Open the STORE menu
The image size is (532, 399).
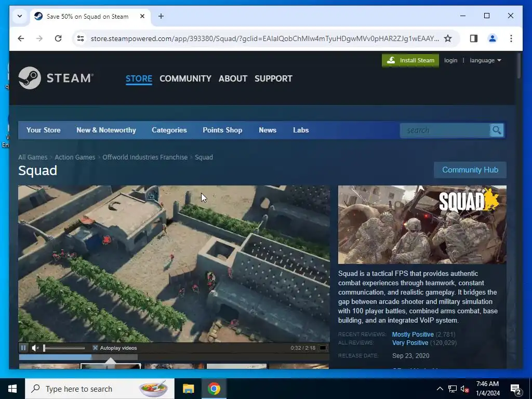point(139,78)
